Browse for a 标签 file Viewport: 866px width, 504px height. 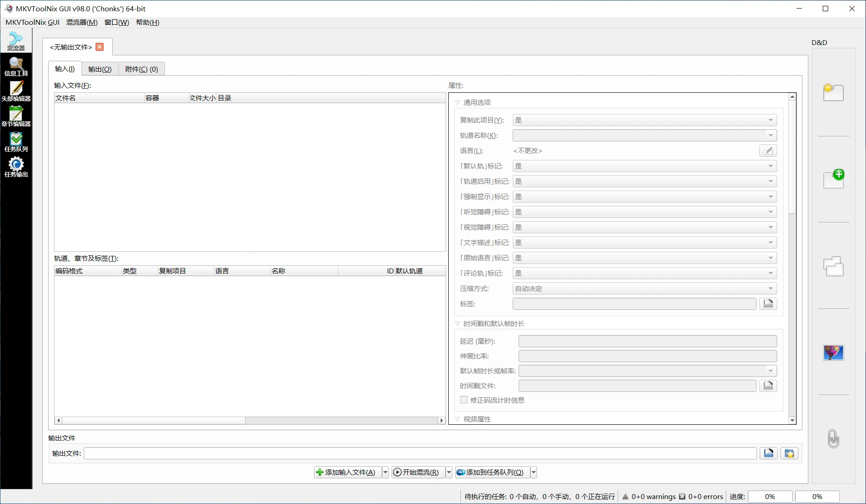tap(768, 304)
